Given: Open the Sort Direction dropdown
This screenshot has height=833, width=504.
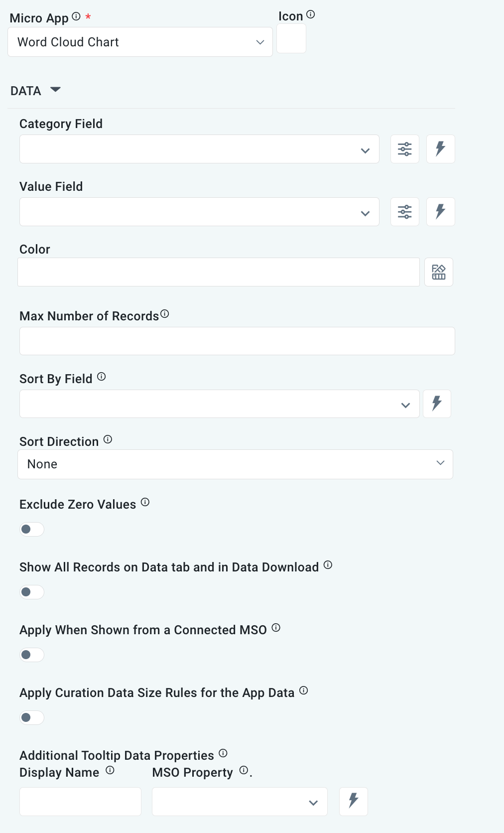Looking at the screenshot, I should pyautogui.click(x=235, y=464).
